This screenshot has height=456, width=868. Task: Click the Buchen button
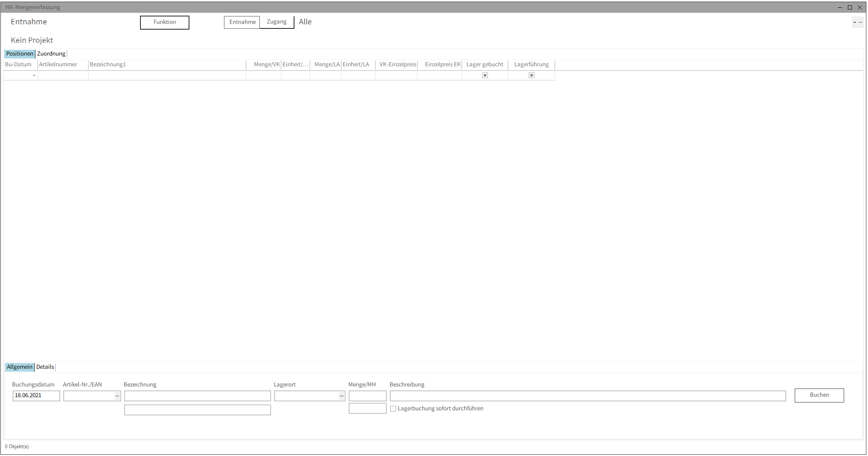[x=819, y=395]
